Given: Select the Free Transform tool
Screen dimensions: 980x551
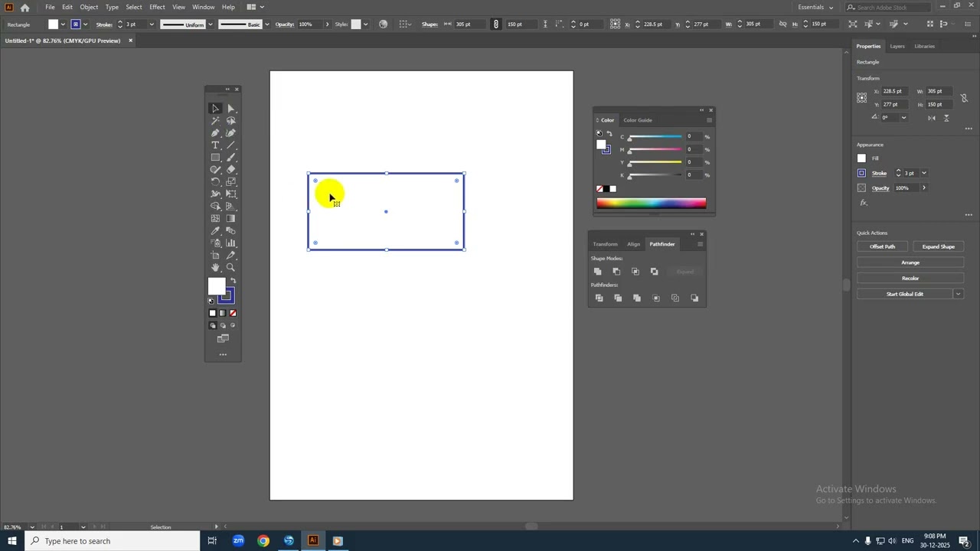Looking at the screenshot, I should pyautogui.click(x=230, y=194).
